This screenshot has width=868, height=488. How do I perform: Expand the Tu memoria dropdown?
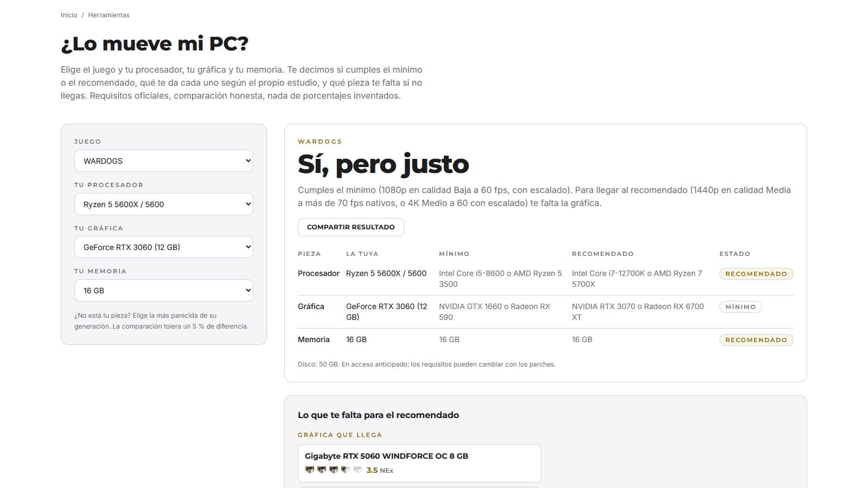tap(163, 291)
